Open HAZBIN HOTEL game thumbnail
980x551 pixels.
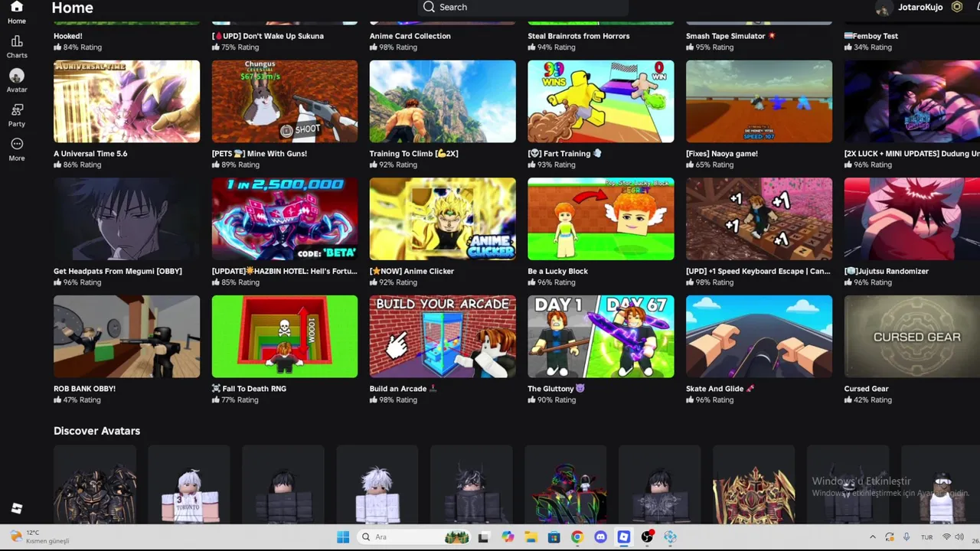point(285,219)
